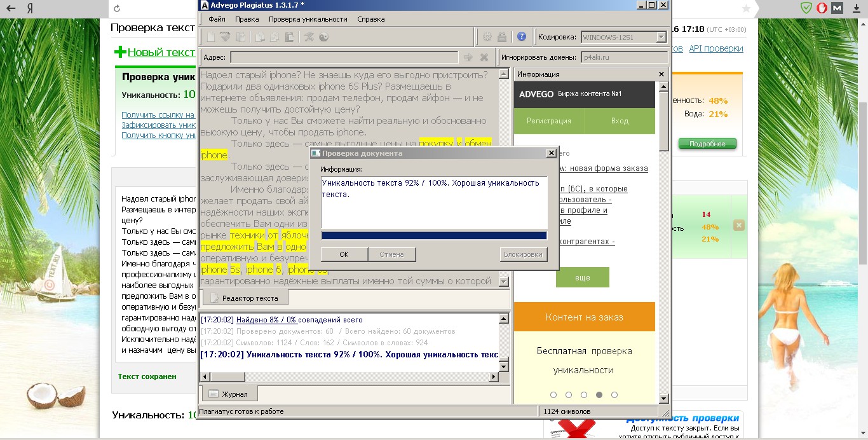Select the first carousel dot
This screenshot has width=868, height=440.
click(553, 395)
